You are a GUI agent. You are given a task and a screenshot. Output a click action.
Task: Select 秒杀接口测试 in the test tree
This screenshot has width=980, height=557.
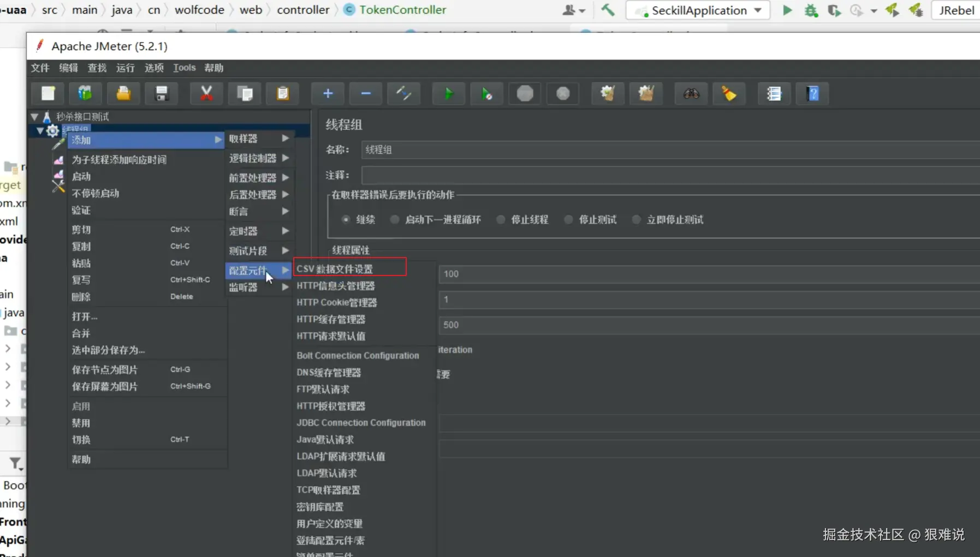[82, 117]
